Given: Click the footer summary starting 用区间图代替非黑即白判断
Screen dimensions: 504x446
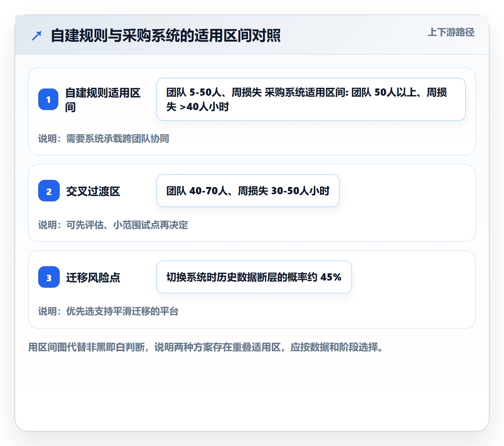Looking at the screenshot, I should coord(205,347).
